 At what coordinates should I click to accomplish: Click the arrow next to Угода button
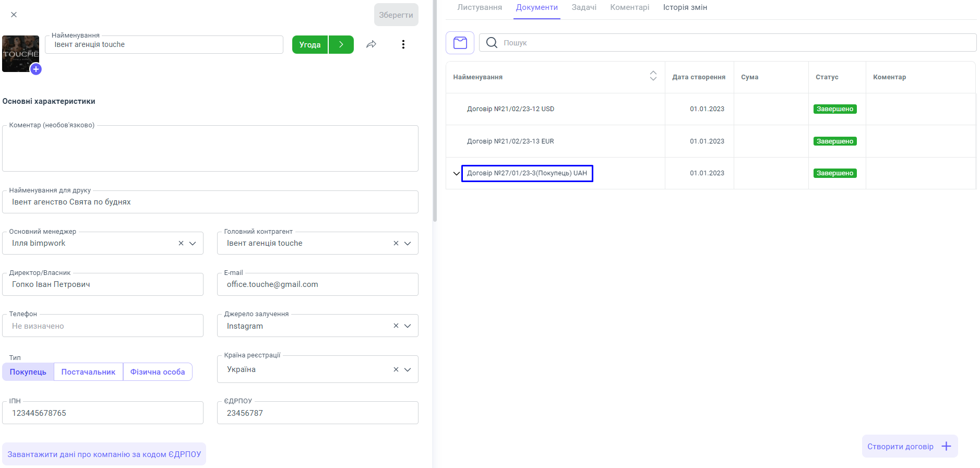point(341,44)
